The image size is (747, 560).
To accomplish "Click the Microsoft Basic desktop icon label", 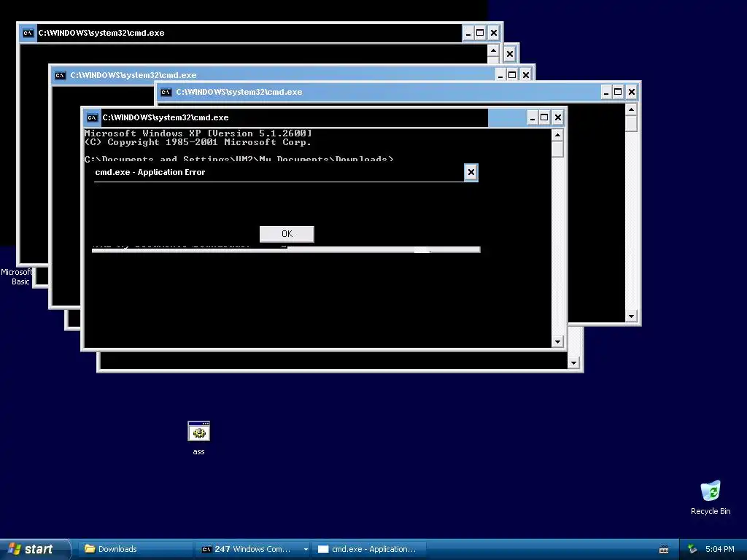I will (17, 276).
